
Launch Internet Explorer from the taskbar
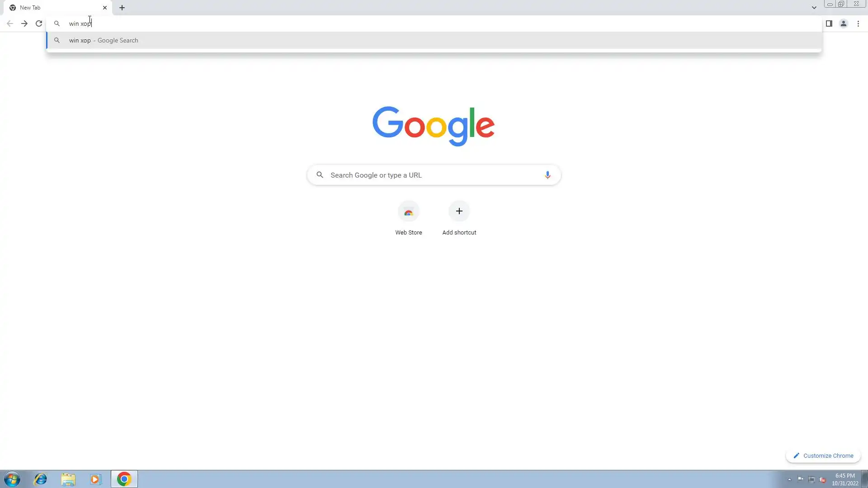pyautogui.click(x=41, y=479)
